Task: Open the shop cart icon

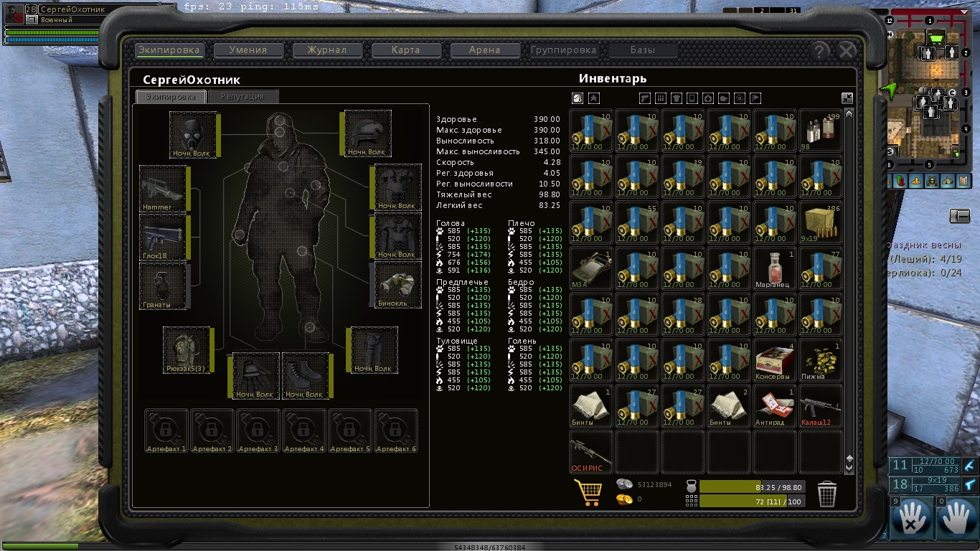Action: pos(588,492)
